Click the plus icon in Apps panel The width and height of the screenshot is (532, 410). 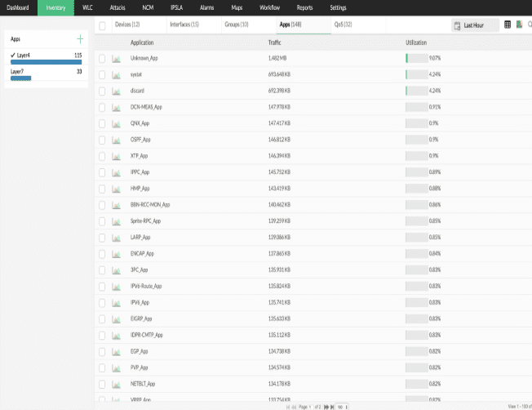coord(79,39)
